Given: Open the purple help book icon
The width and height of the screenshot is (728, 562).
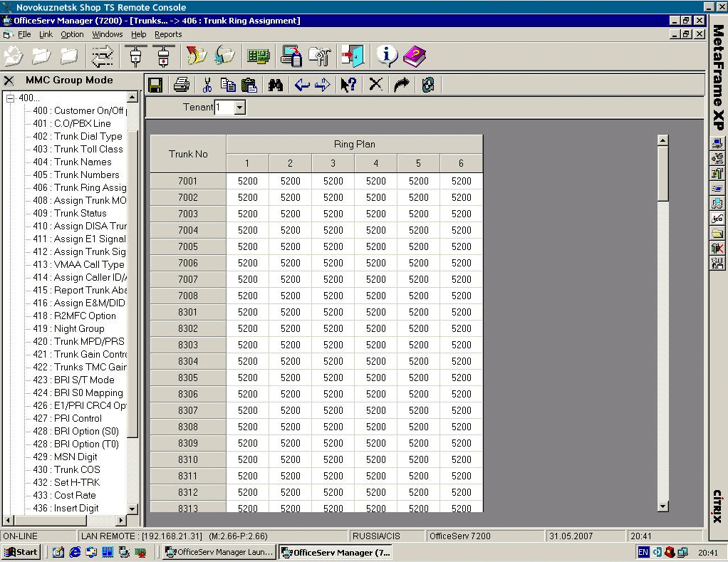Looking at the screenshot, I should pyautogui.click(x=415, y=56).
